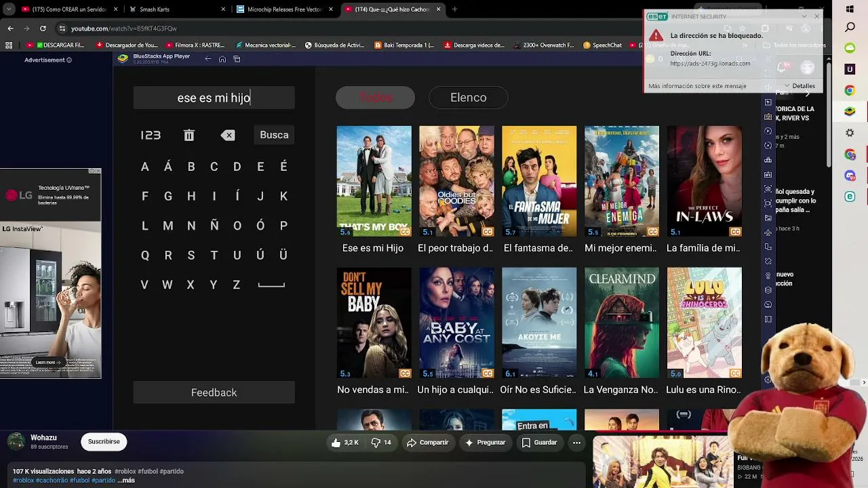Open the That's My Boy movie poster
Viewport: 868px width, 488px height.
374,181
